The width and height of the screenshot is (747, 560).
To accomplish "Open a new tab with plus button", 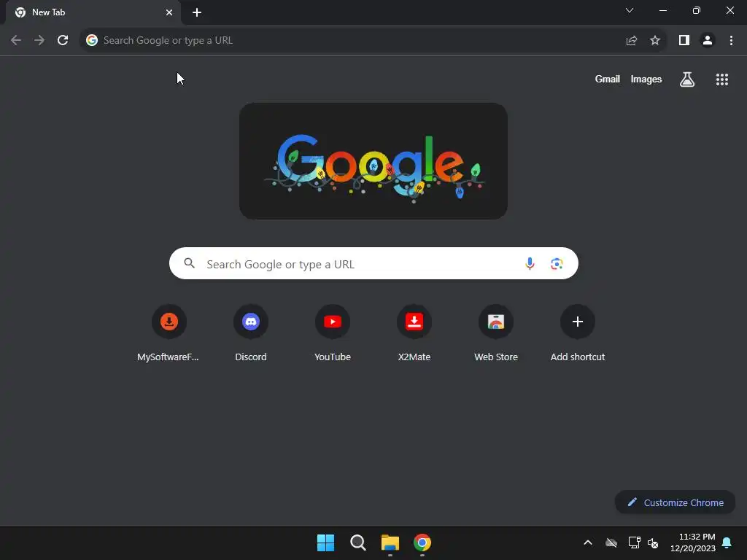I will click(197, 12).
